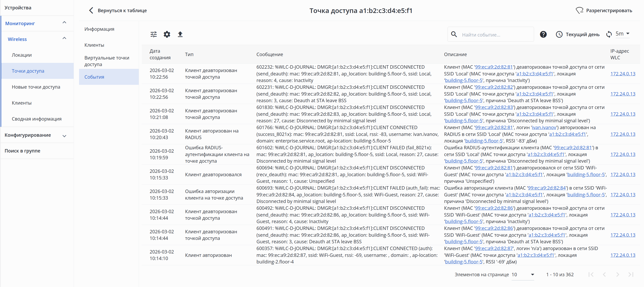Click the Разрегистрировать unregister icon

pos(579,11)
